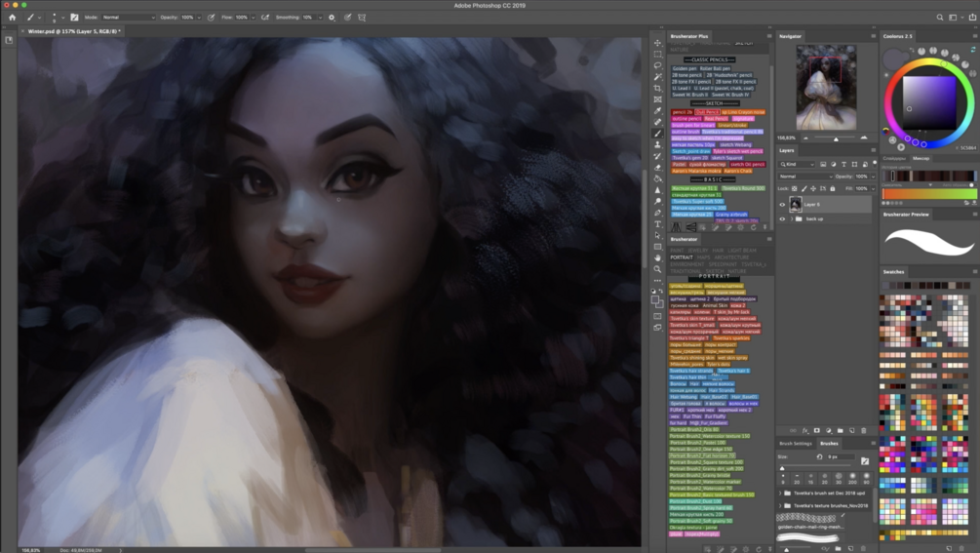Select PORTRAIT category in Brusherator
This screenshot has width=980, height=553.
pos(682,257)
